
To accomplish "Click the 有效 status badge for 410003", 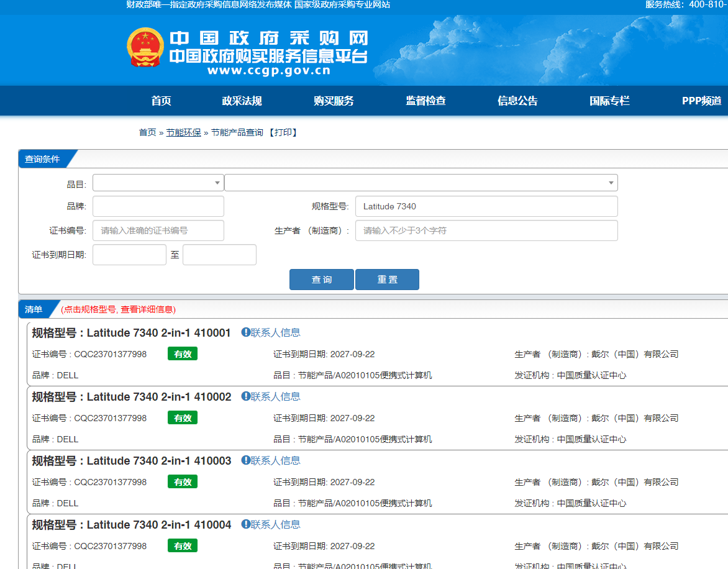I will coord(183,482).
